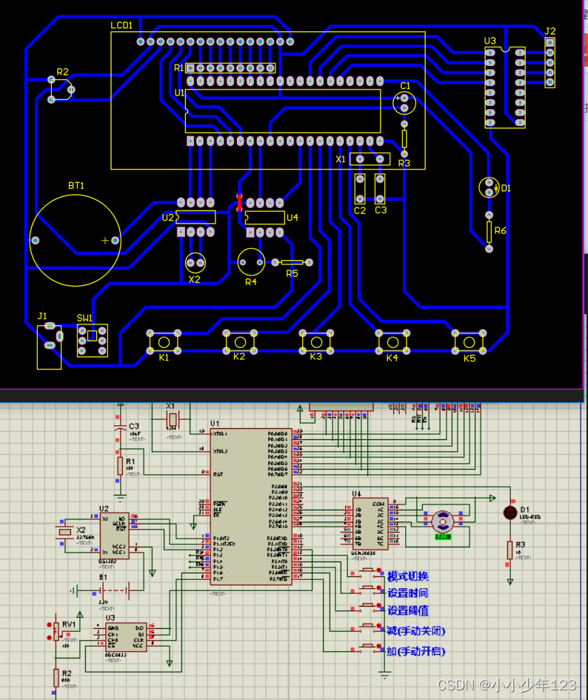Select the R5 resistor footprint on PCB
Image resolution: width=588 pixels, height=700 pixels.
point(292,262)
